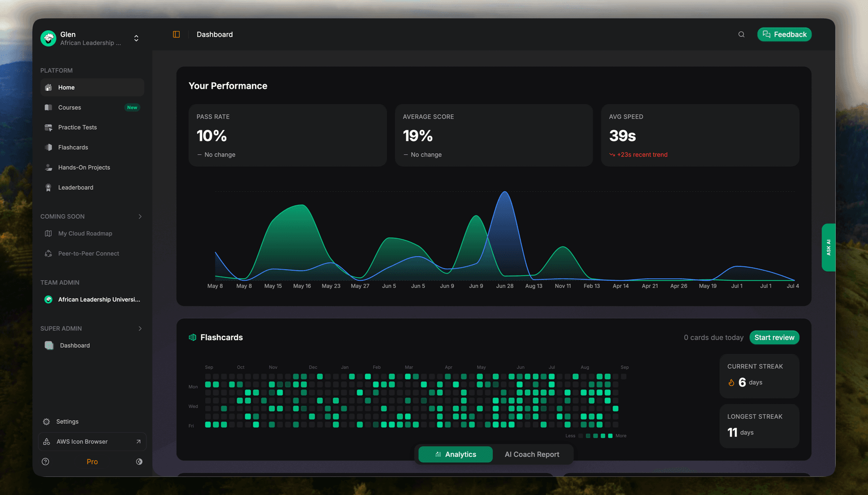This screenshot has width=868, height=495.
Task: Click the darkest 'Less' legend square
Action: pyautogui.click(x=581, y=436)
